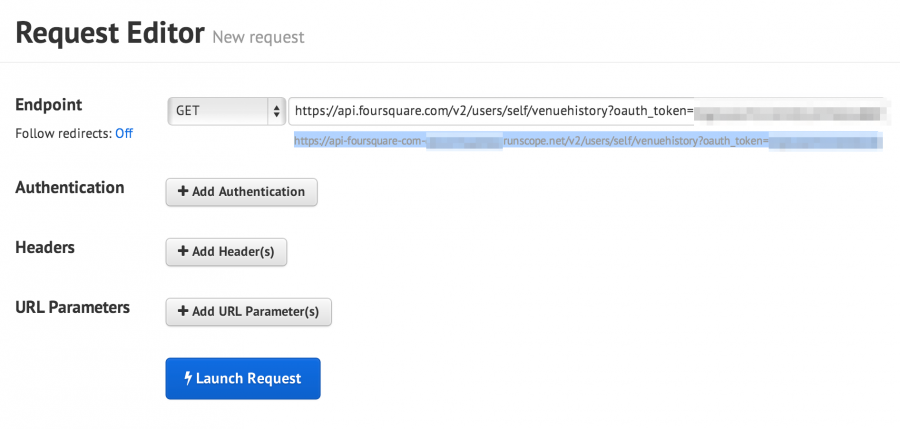
Task: Click the Authentication section label
Action: pyautogui.click(x=70, y=187)
